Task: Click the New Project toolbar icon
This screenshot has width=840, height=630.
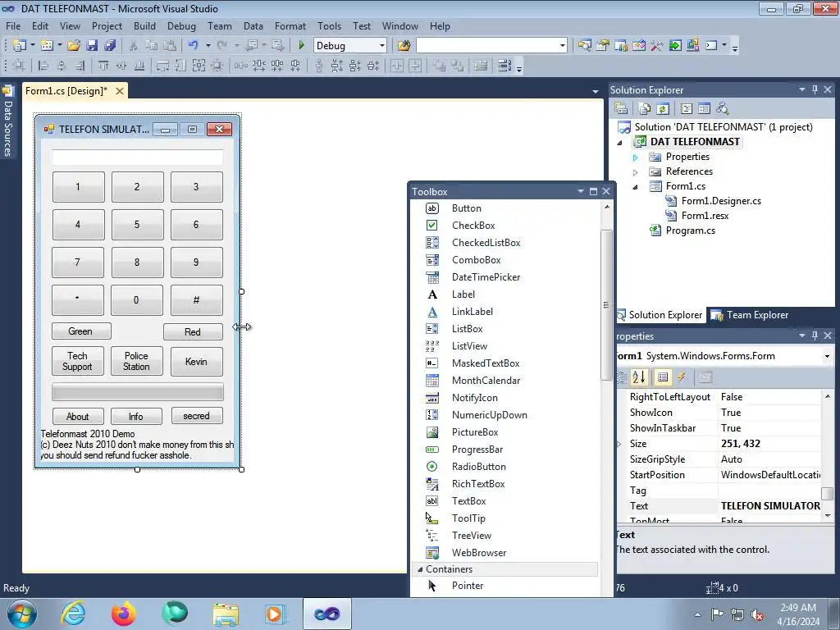Action: click(x=20, y=46)
